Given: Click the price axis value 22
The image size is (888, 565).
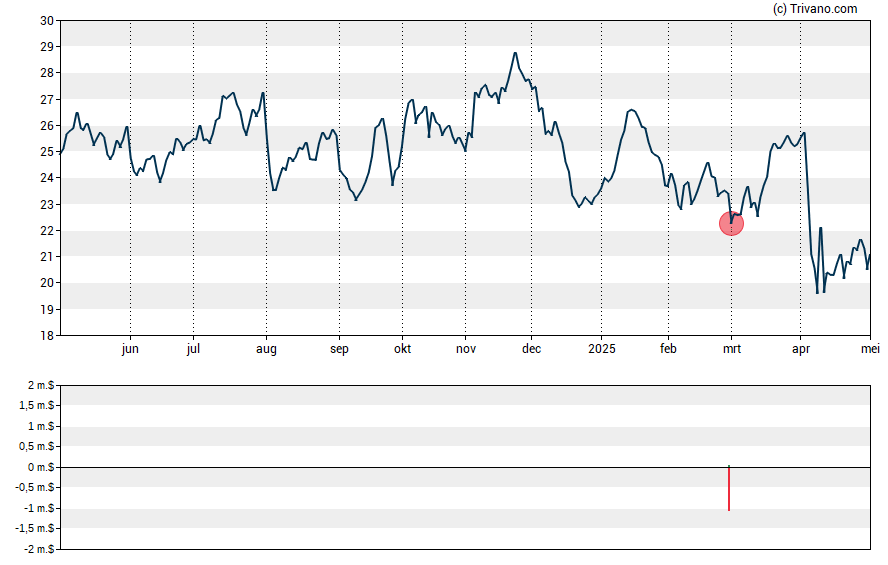Looking at the screenshot, I should [x=47, y=230].
